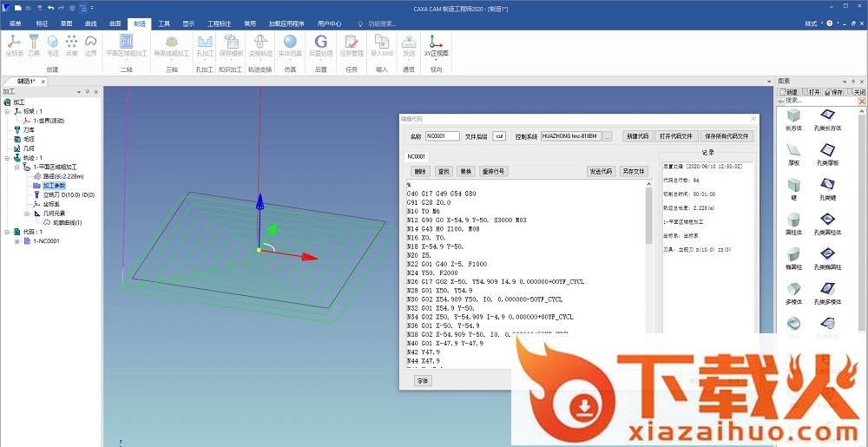Select the 孔类多棱体 shape
The width and height of the screenshot is (868, 447).
pyautogui.click(x=827, y=293)
